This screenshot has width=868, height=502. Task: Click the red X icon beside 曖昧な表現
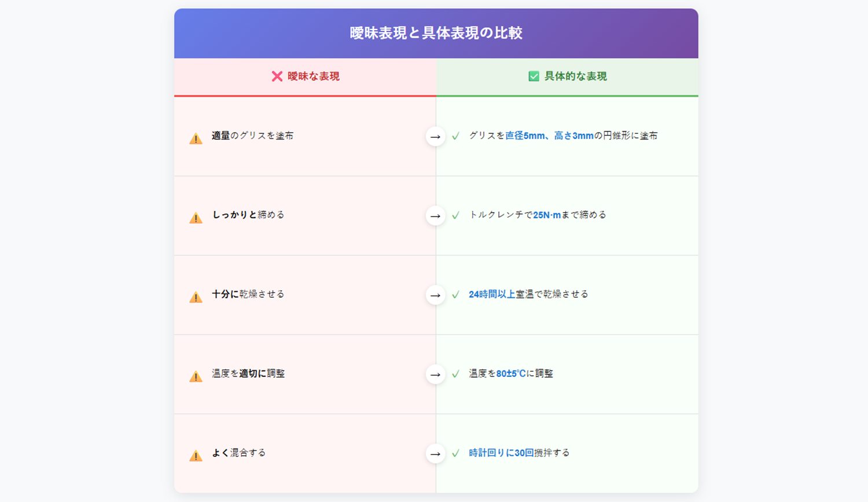277,76
